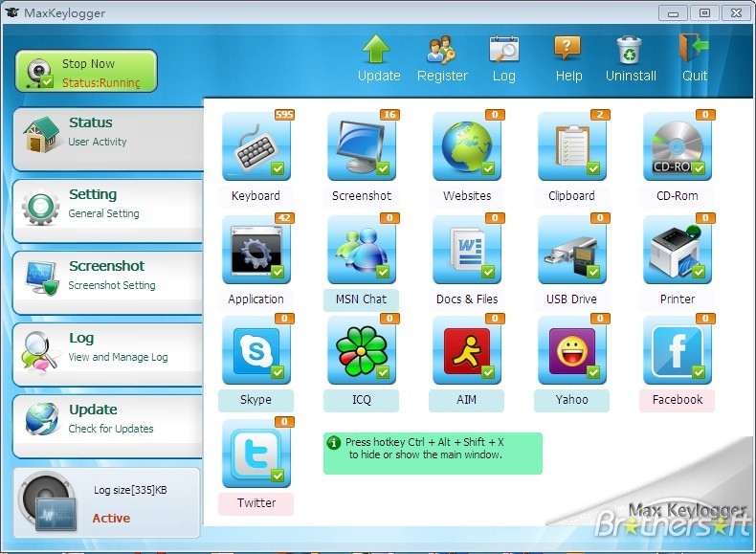Toggle the Skype tile green checkmark
The image size is (756, 554).
pyautogui.click(x=278, y=372)
